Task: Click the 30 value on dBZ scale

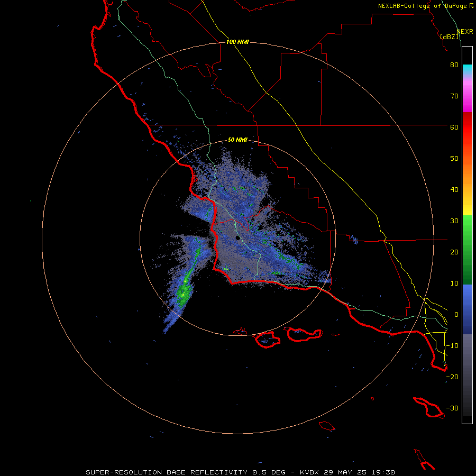Action: (454, 221)
